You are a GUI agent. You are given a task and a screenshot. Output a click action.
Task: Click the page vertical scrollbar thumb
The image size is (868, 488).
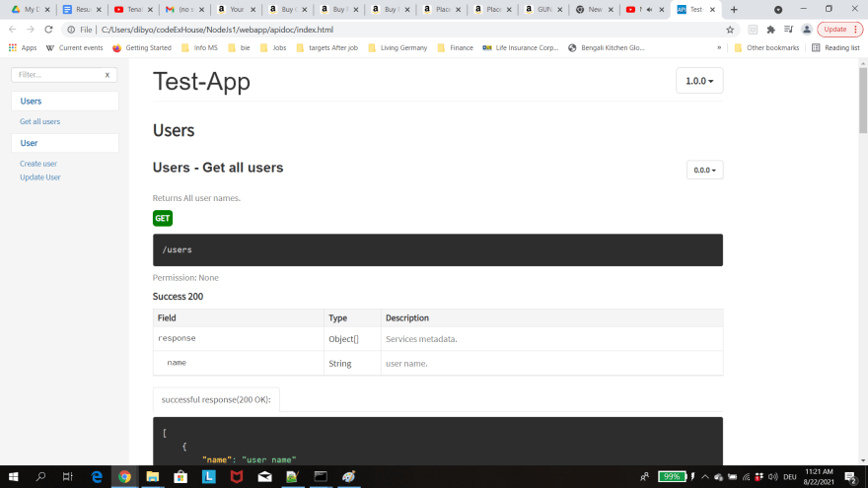863,101
